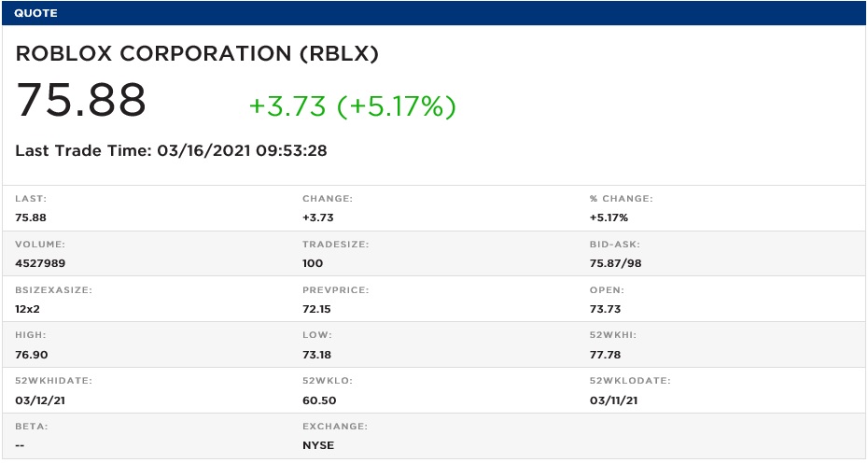This screenshot has height=463, width=868.
Task: Click the CHANGE: field label
Action: click(x=328, y=198)
